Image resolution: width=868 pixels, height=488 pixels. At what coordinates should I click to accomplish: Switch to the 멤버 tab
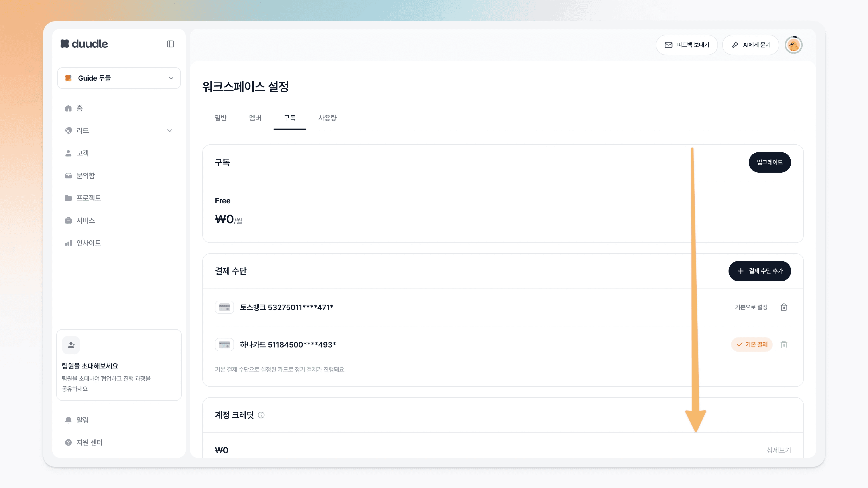coord(255,118)
